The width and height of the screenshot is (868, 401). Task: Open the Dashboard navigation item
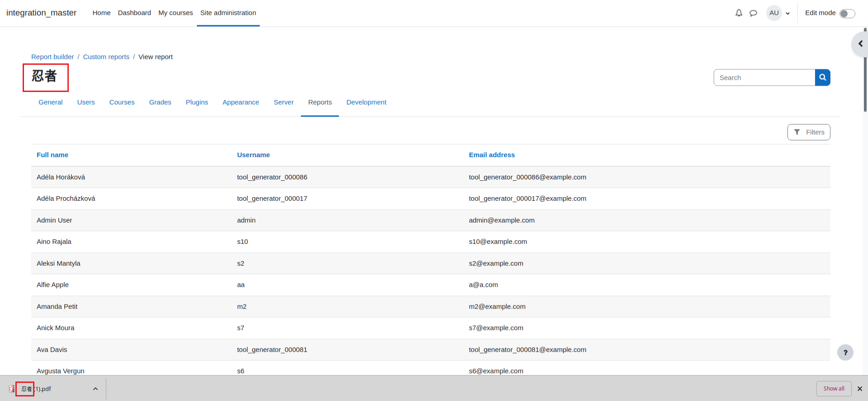pos(134,13)
